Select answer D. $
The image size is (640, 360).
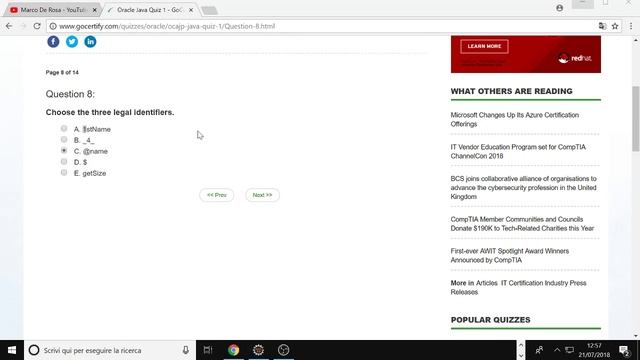pyautogui.click(x=64, y=162)
